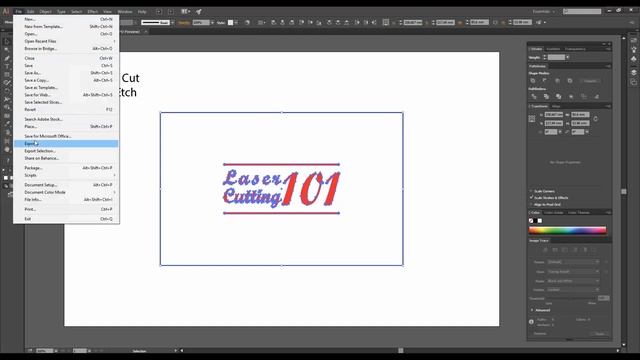Viewport: 640px width, 360px height.
Task: Choose Export Selection in File menu
Action: [x=66, y=151]
